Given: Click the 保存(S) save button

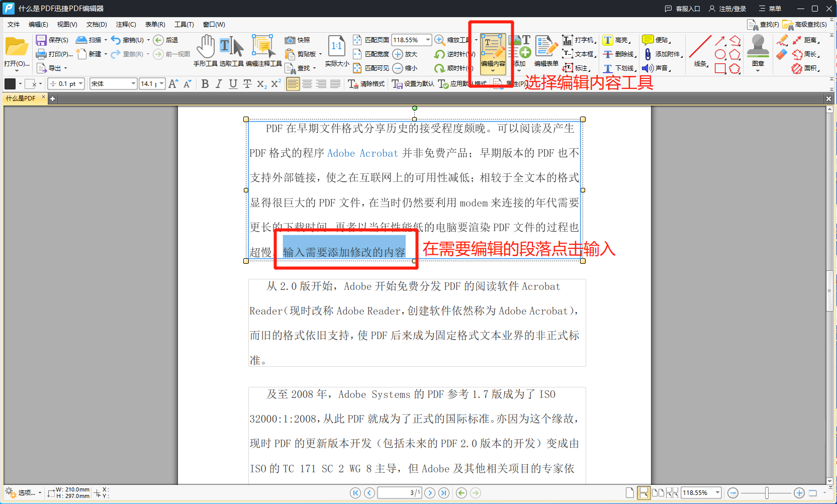Looking at the screenshot, I should tap(51, 40).
